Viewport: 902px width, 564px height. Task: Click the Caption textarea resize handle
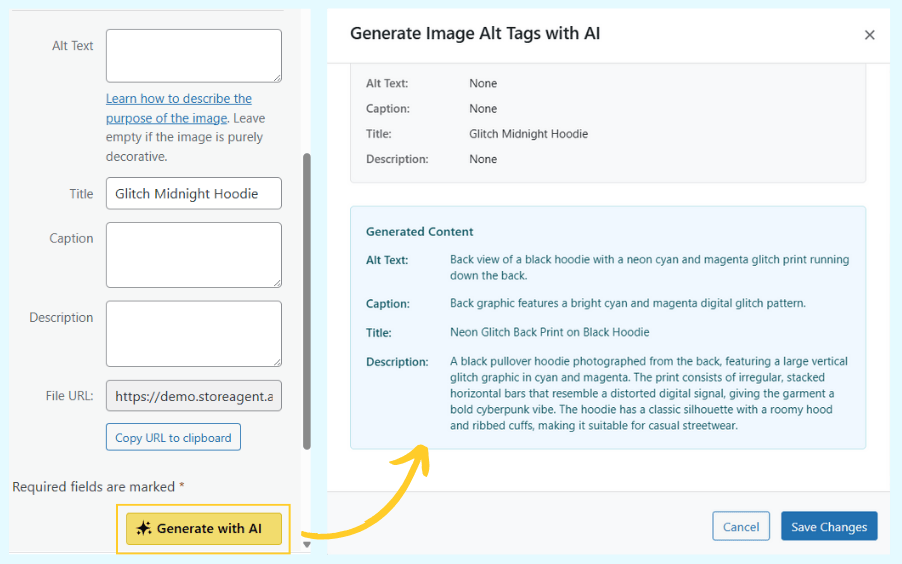tap(276, 282)
